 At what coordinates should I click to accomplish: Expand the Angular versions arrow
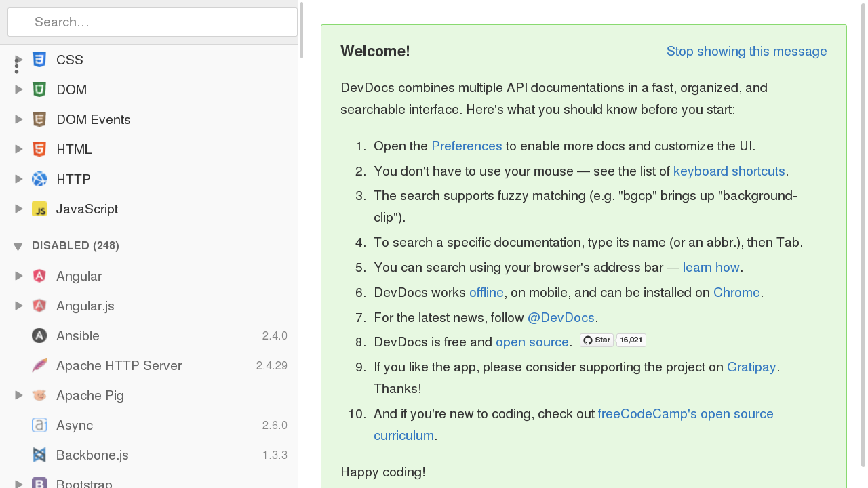19,276
